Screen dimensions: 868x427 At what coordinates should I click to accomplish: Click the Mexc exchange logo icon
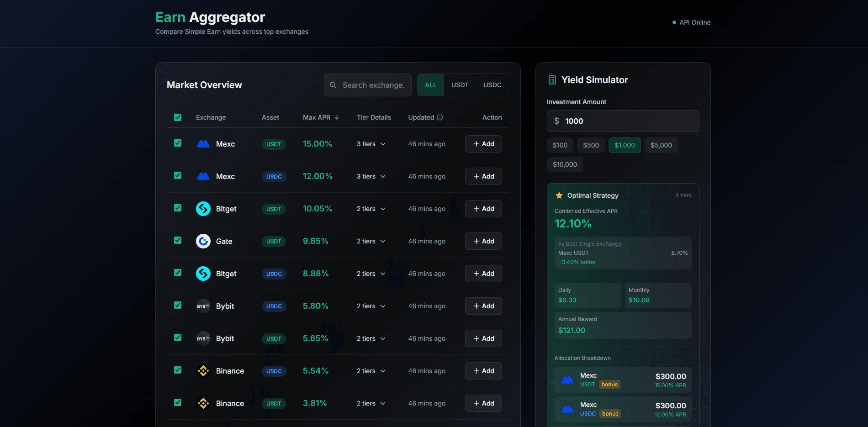coord(203,144)
